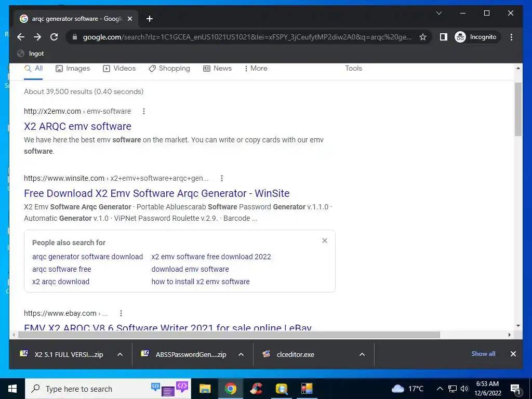Screen dimensions: 532x399
Task: Open options for winsite.com result
Action: tap(221, 178)
